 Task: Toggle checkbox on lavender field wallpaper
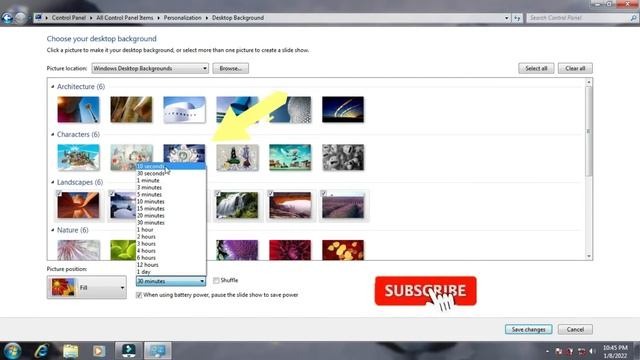pos(324,193)
